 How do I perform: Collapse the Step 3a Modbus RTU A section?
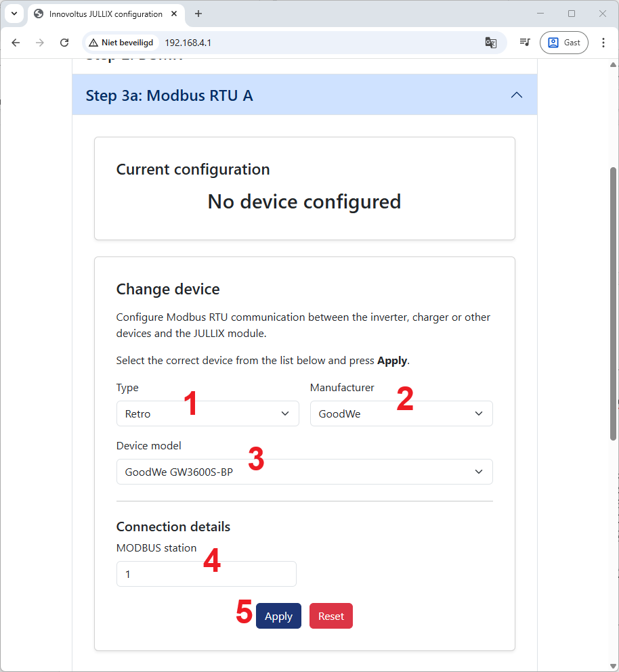pyautogui.click(x=516, y=95)
